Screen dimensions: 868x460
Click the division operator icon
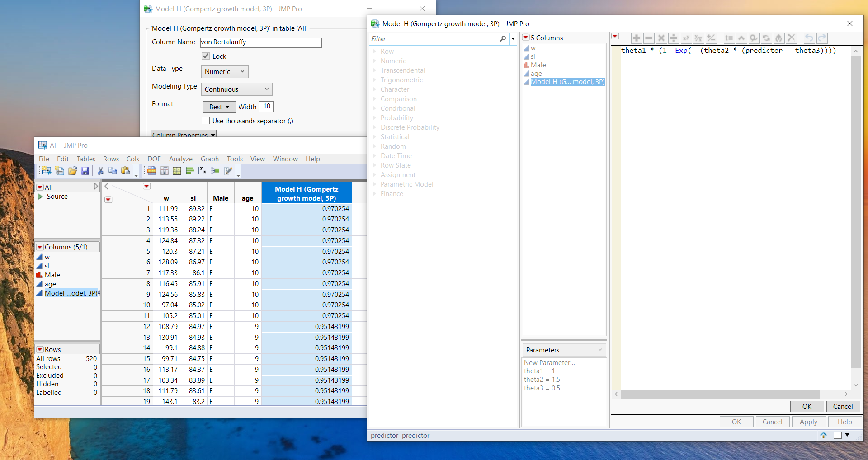pyautogui.click(x=674, y=38)
